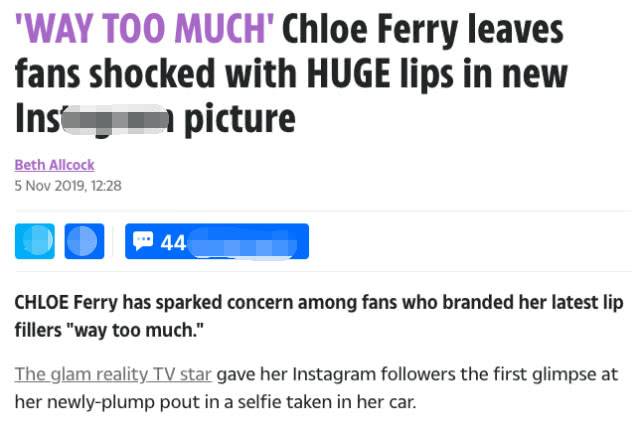Follow 'The glam reality TV star' link
Viewport: 640px width, 430px height.
pyautogui.click(x=113, y=375)
